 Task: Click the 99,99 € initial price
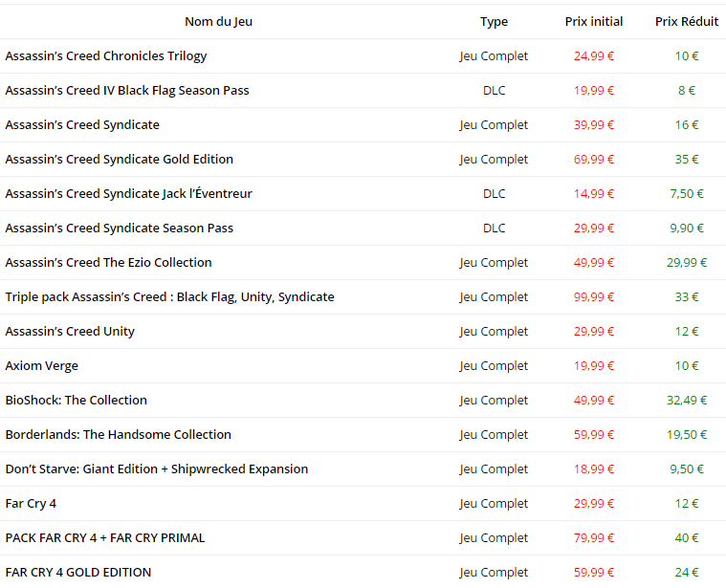(594, 296)
